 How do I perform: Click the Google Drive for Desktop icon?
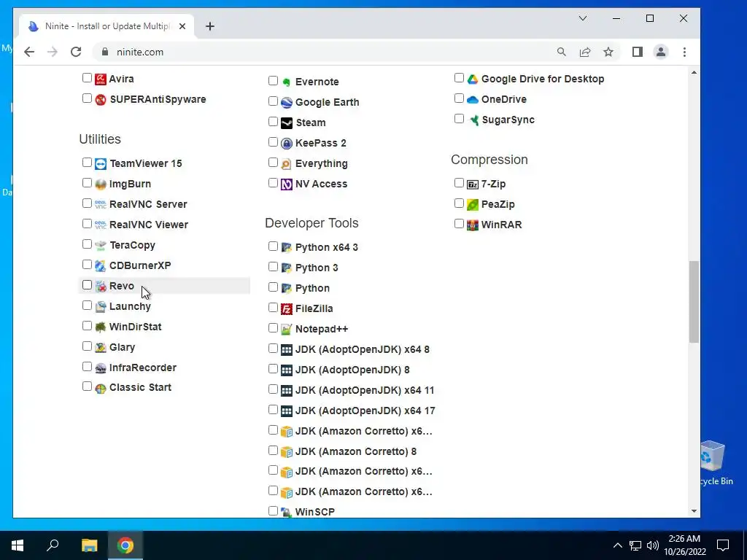pos(472,79)
